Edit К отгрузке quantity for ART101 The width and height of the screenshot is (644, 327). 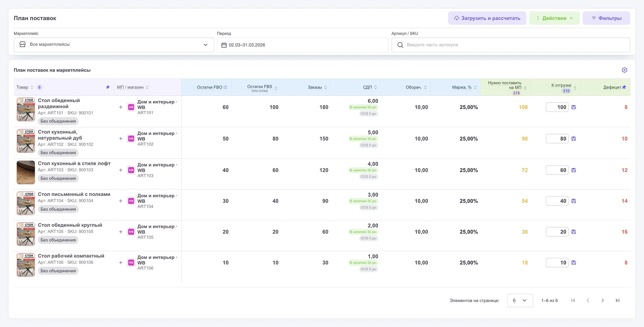tap(557, 107)
